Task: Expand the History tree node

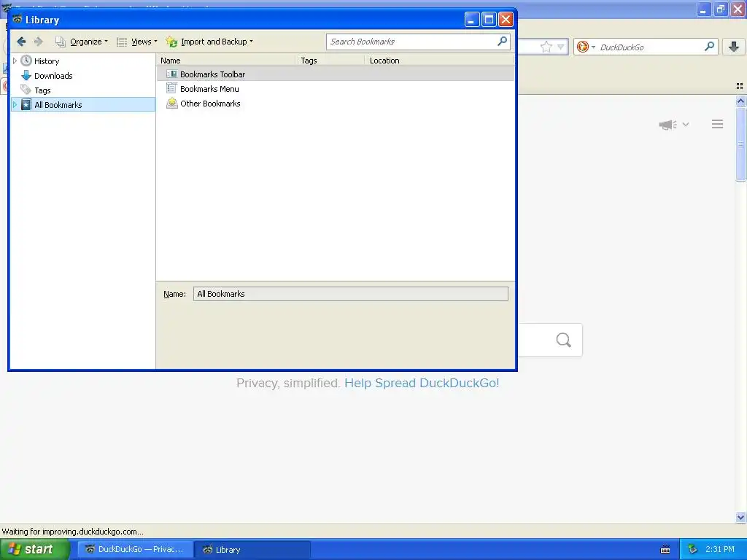Action: [15, 61]
